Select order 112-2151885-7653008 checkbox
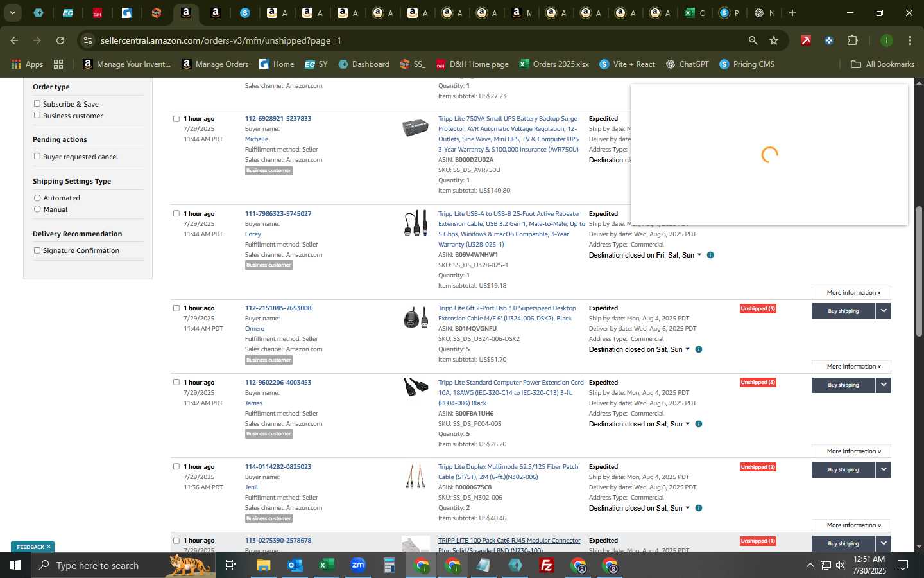The image size is (924, 578). point(176,308)
